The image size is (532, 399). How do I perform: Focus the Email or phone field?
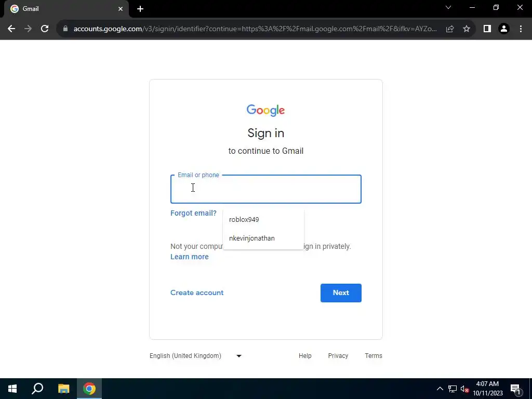pyautogui.click(x=266, y=189)
